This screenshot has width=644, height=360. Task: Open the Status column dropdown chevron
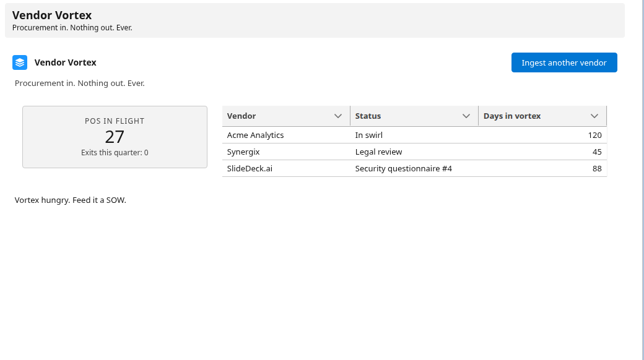pos(466,116)
